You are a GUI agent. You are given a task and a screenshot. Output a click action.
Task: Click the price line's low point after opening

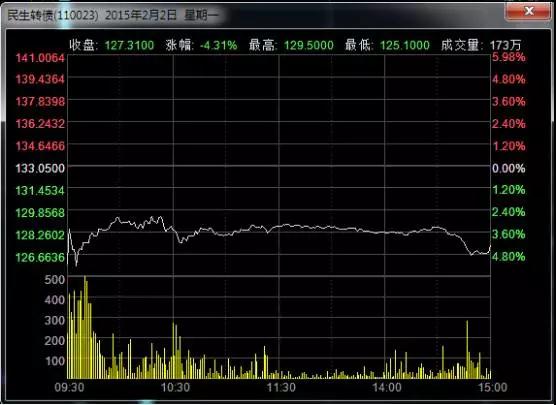coord(76,265)
